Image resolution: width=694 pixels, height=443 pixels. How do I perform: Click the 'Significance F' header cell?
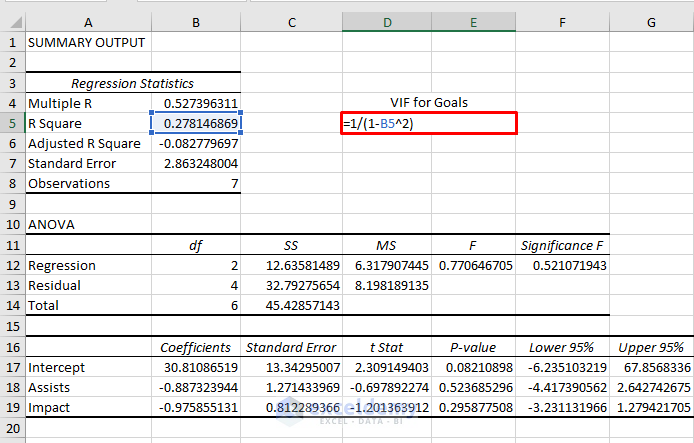tap(562, 245)
